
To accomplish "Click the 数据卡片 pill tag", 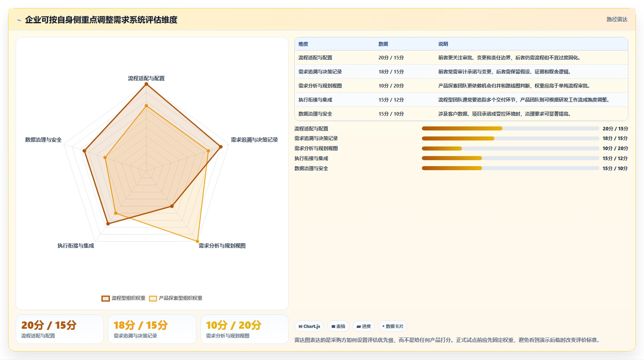I will click(x=393, y=326).
